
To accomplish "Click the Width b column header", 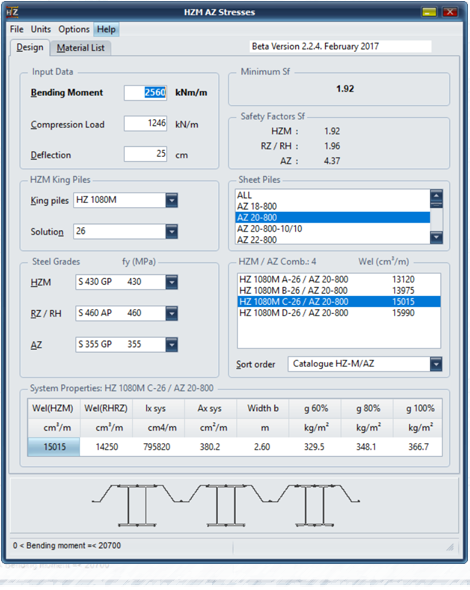I will tap(262, 409).
